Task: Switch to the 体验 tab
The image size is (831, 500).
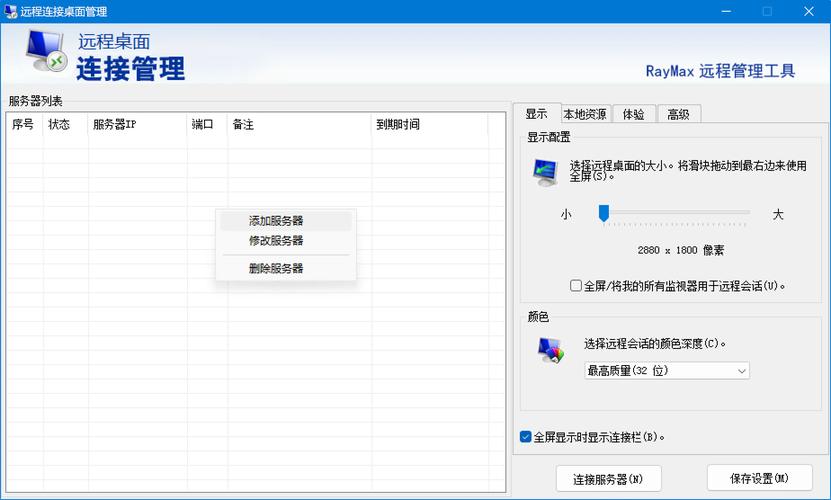Action: pos(633,114)
